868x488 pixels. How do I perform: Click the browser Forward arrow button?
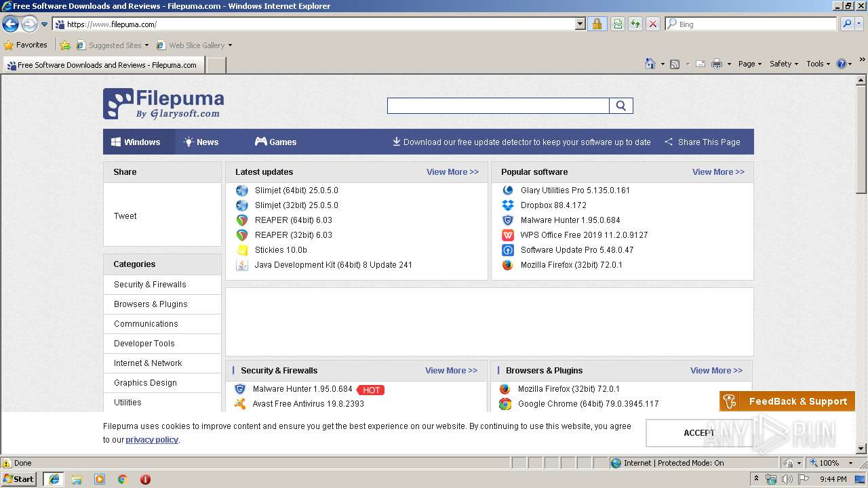tap(28, 24)
